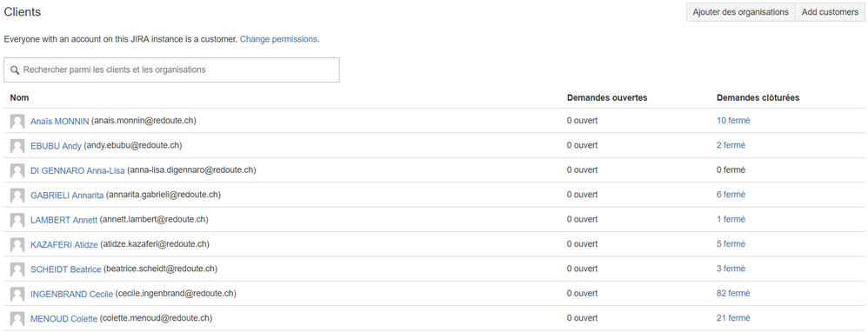Open Anaïs MONNIN's customer profile

tap(60, 121)
